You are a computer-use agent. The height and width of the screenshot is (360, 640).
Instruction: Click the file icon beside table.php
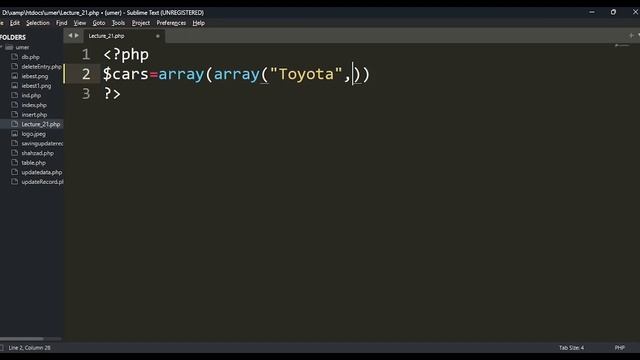(15, 162)
